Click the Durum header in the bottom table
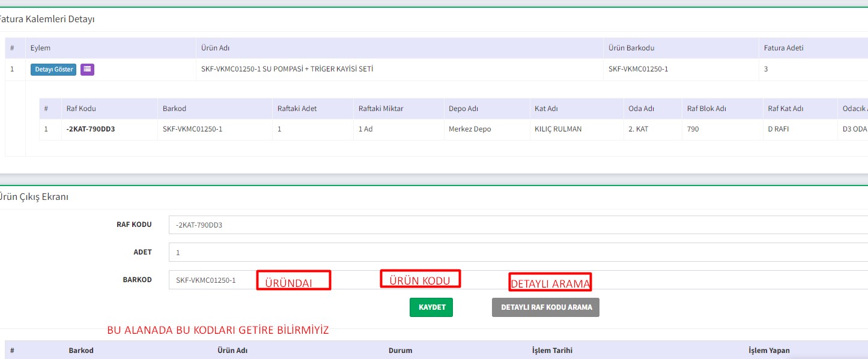 pos(400,351)
